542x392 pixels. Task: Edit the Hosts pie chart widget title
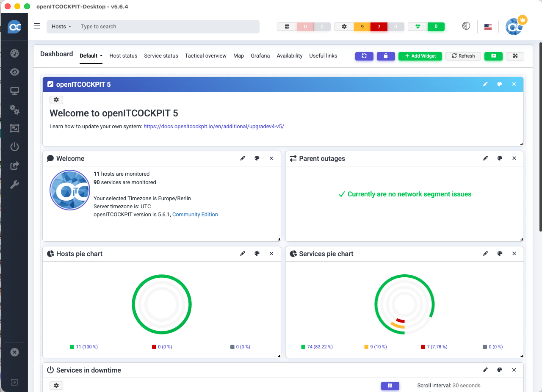[x=243, y=254]
